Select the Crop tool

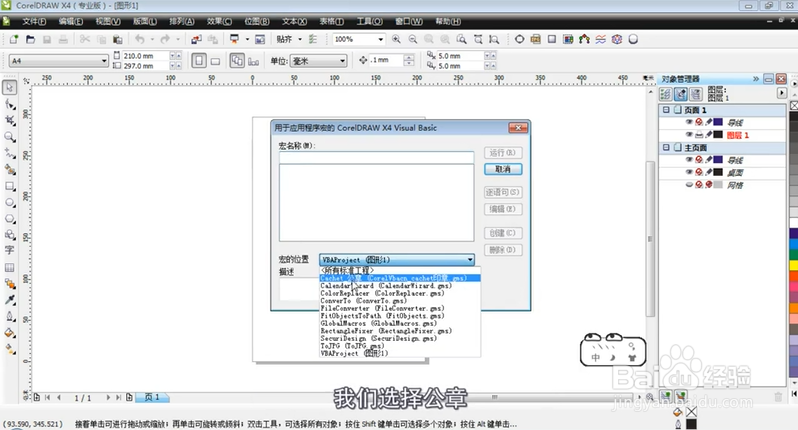coord(10,120)
